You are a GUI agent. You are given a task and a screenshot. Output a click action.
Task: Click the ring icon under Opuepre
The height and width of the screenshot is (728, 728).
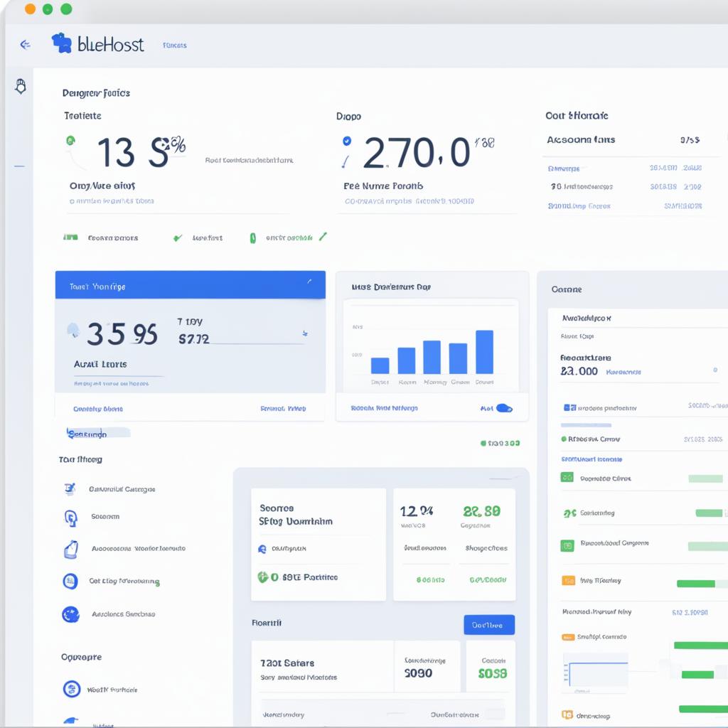[72, 689]
